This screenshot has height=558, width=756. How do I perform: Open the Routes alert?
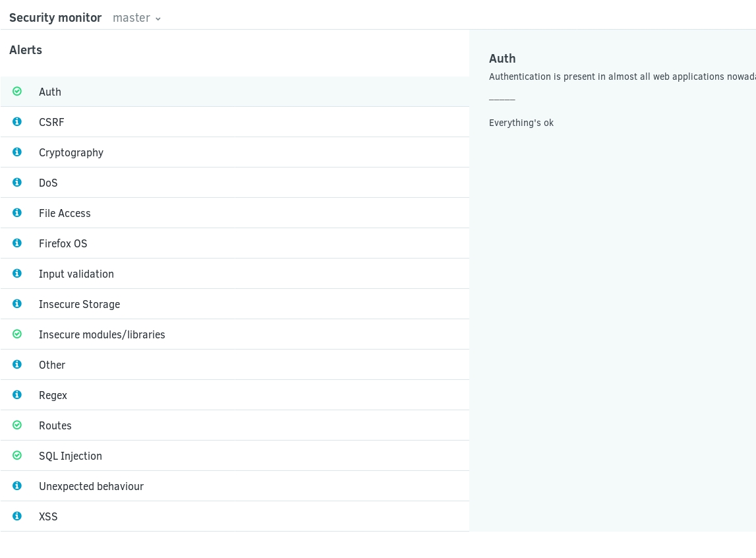tap(235, 426)
